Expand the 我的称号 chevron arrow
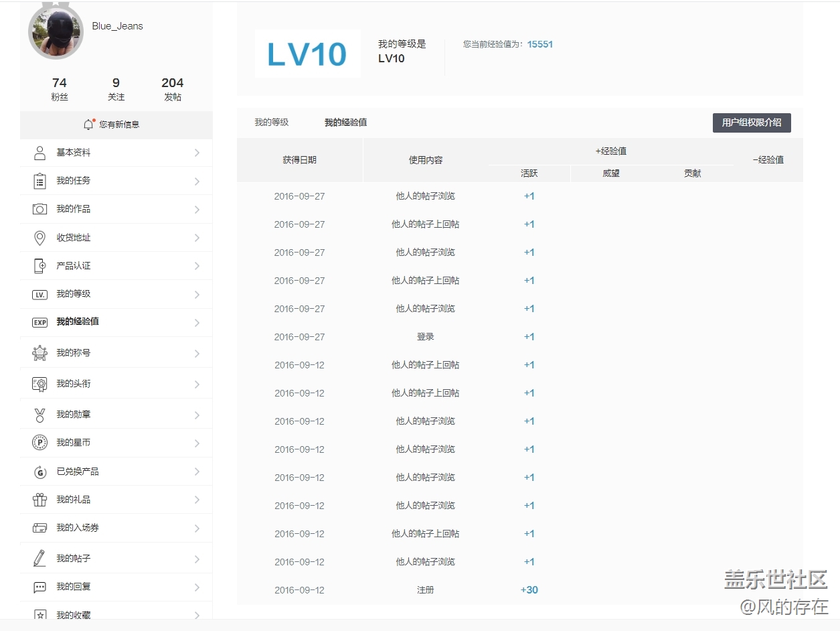Viewport: 840px width, 631px height. [x=197, y=354]
